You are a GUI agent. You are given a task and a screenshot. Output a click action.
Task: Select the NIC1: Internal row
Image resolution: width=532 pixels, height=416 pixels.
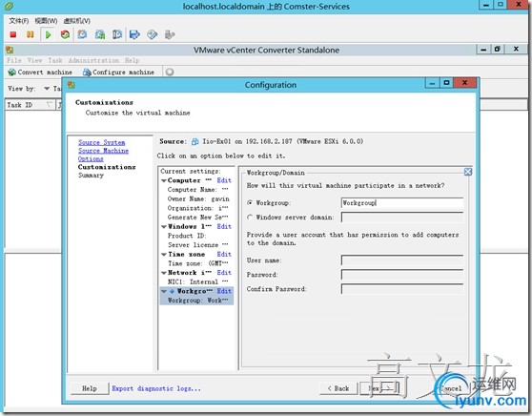coord(198,281)
